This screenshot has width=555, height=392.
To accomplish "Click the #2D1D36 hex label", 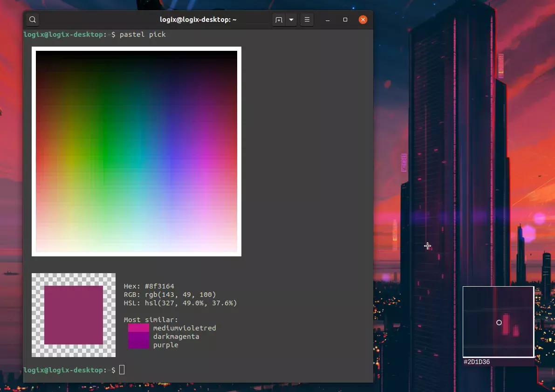I will point(477,362).
